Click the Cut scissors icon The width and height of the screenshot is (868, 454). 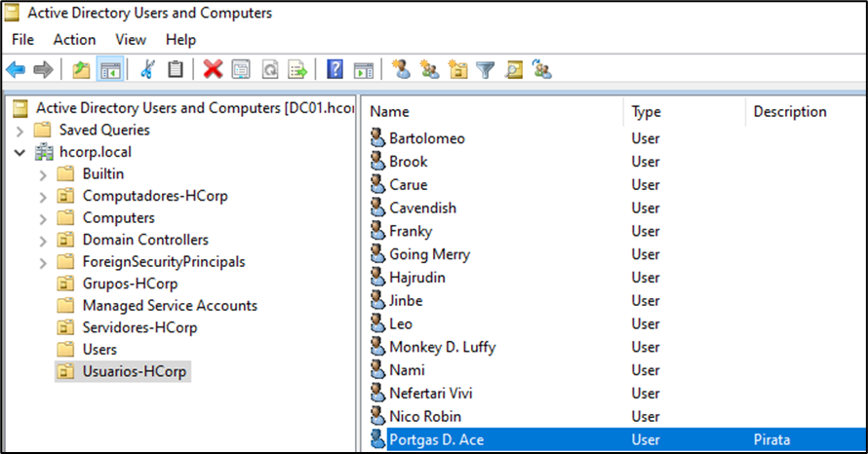click(147, 69)
